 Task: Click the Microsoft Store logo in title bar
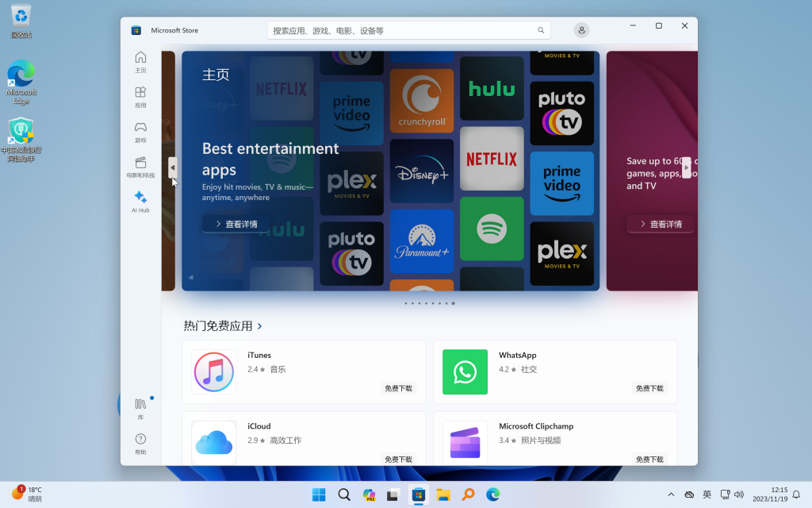pyautogui.click(x=136, y=31)
